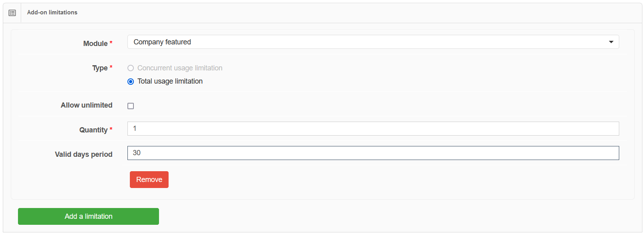Click the Add-on limitations panel title

[52, 12]
